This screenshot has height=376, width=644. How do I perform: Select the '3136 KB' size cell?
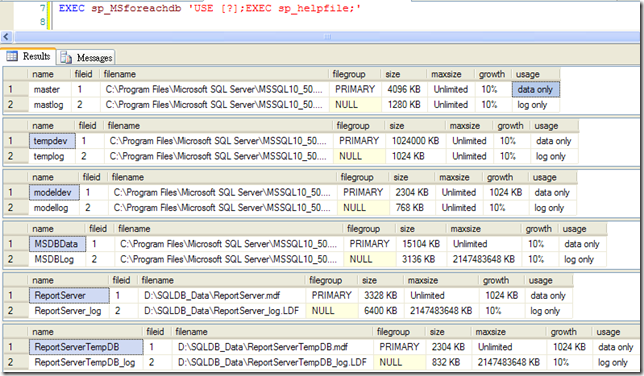[421, 259]
